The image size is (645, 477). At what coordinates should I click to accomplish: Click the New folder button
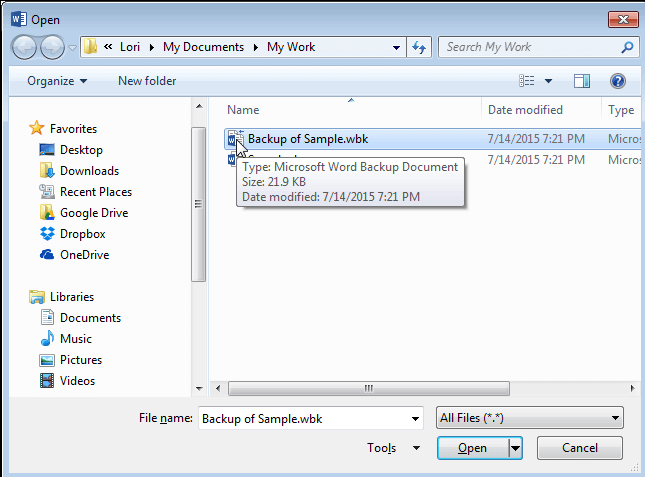147,81
